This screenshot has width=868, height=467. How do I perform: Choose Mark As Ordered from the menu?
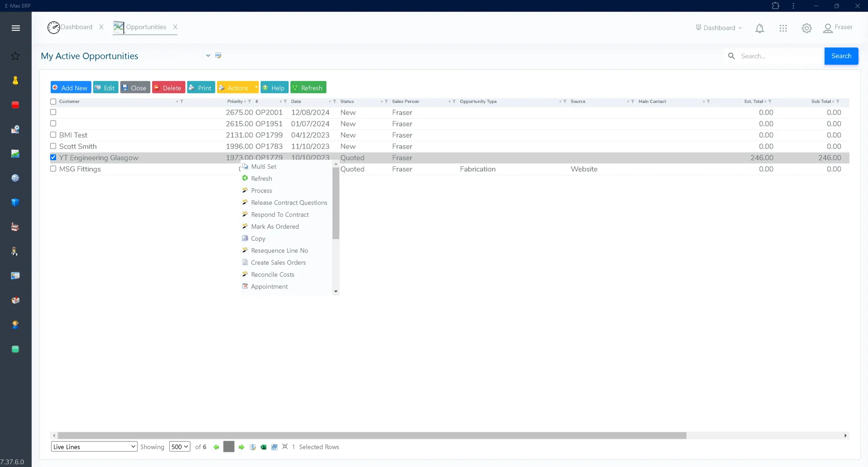click(275, 227)
